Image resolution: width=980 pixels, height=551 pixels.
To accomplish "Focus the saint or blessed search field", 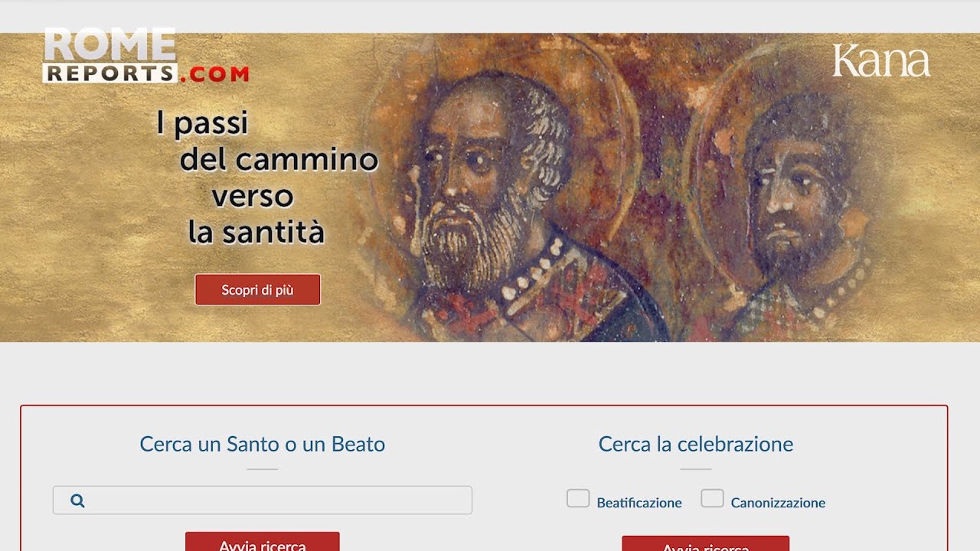I will coord(263,500).
